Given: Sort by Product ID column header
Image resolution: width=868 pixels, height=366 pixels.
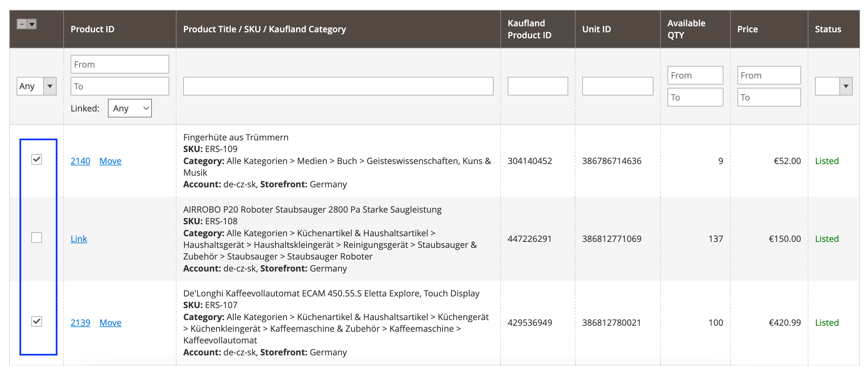Looking at the screenshot, I should tap(92, 29).
